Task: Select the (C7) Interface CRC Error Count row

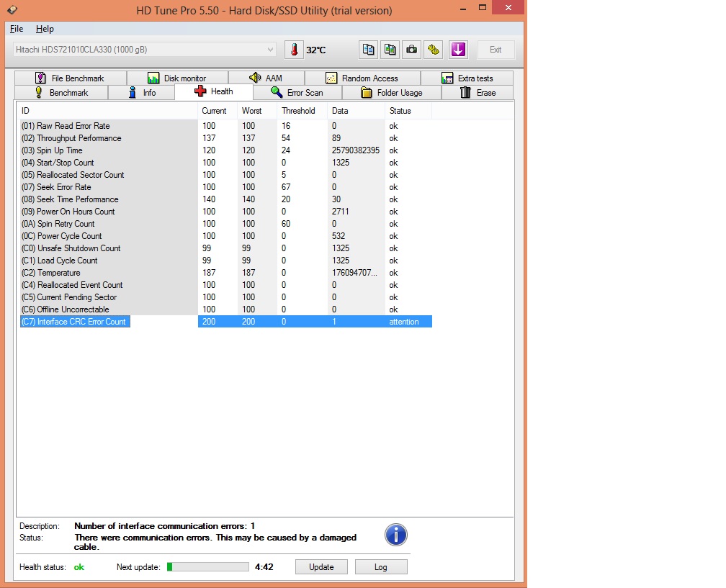Action: (x=226, y=322)
